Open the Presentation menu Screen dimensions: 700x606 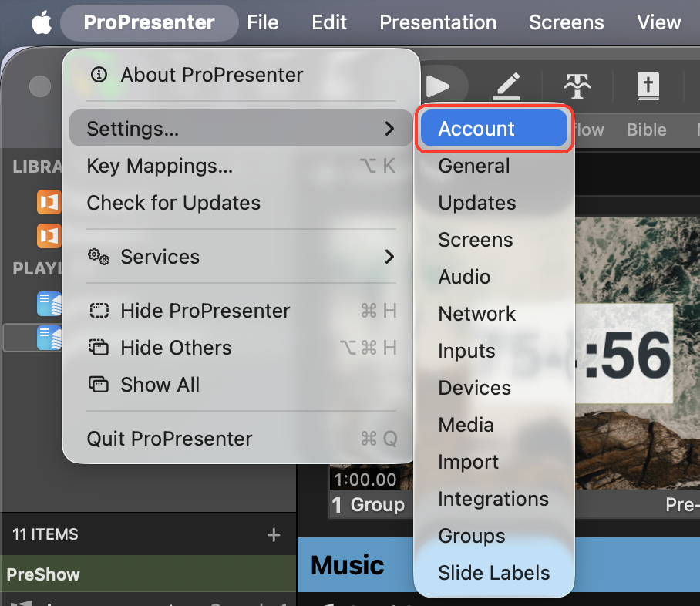(x=438, y=22)
